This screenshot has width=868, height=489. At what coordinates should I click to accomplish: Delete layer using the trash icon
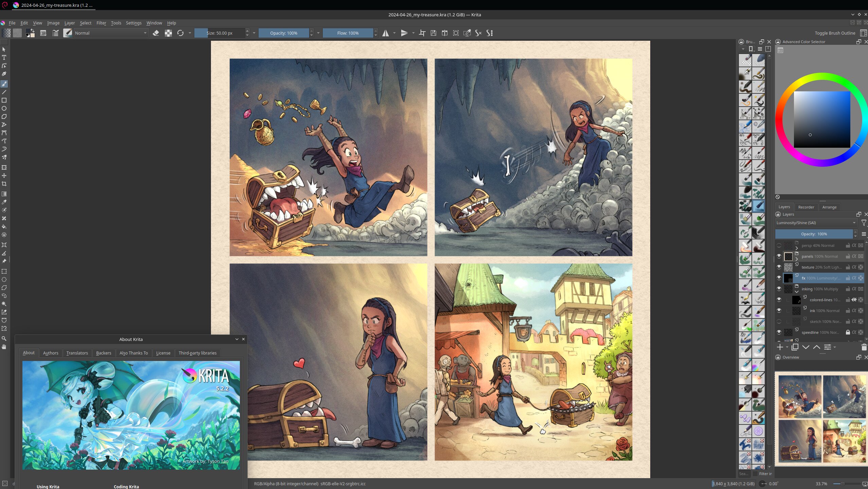coord(864,347)
